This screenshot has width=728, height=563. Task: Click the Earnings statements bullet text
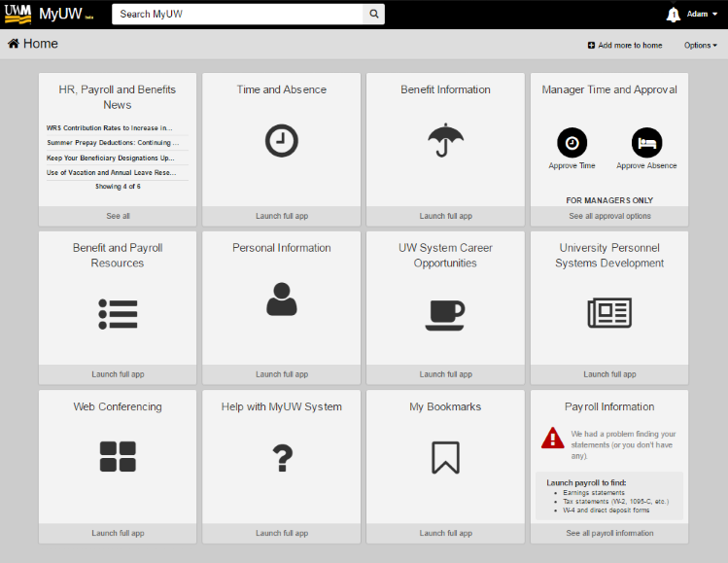pos(594,493)
